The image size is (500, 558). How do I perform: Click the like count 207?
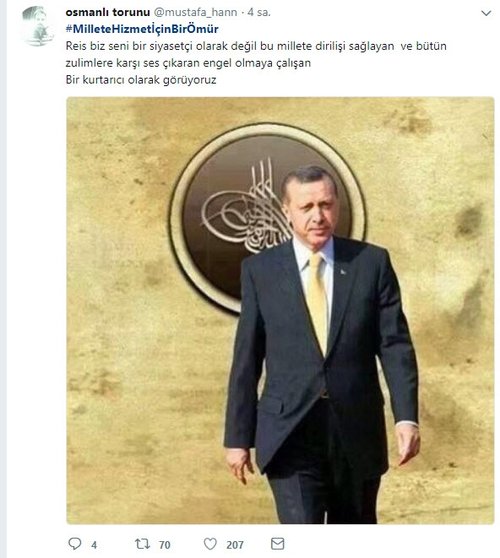click(235, 545)
